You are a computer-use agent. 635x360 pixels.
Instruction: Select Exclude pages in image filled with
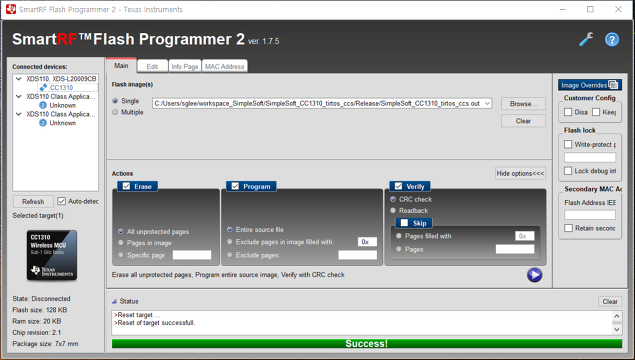tap(230, 242)
